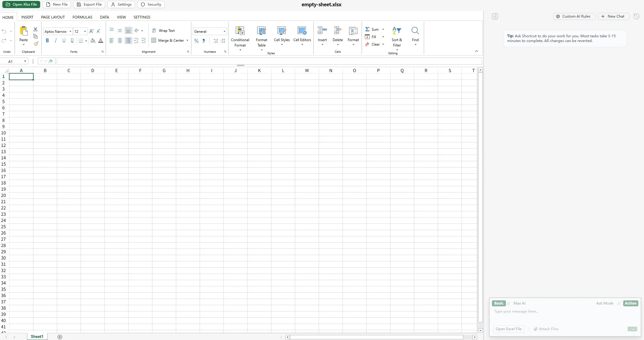
Task: Start a New Chat
Action: (613, 16)
